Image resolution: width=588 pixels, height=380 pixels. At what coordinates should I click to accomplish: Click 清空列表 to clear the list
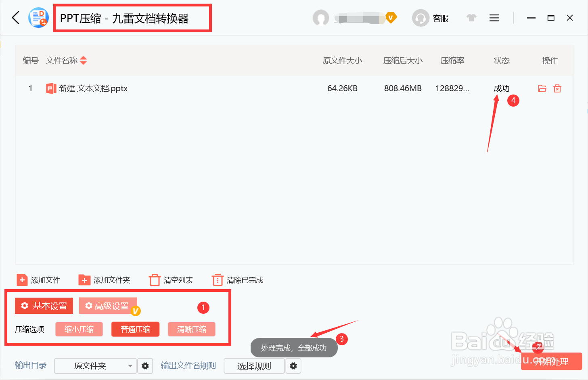coord(171,280)
